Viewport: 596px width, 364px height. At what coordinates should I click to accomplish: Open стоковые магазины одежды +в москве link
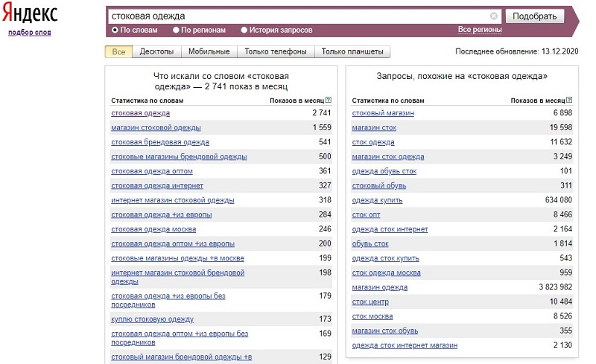pos(177,258)
